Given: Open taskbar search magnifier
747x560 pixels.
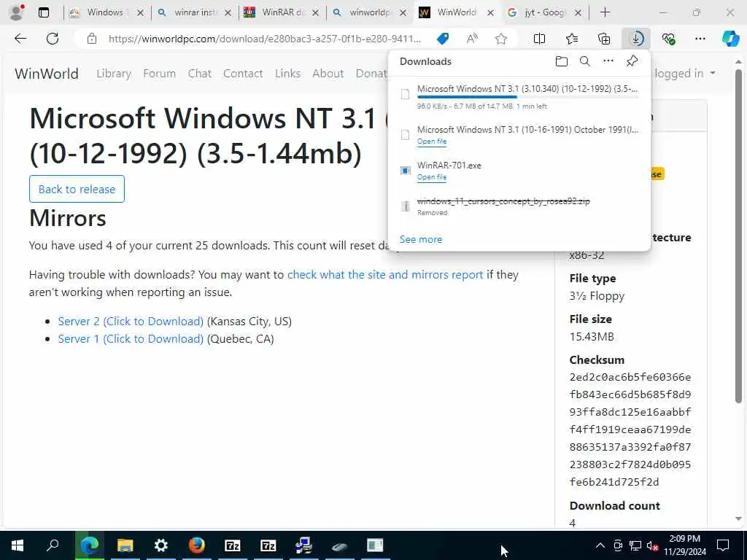Looking at the screenshot, I should pyautogui.click(x=53, y=545).
